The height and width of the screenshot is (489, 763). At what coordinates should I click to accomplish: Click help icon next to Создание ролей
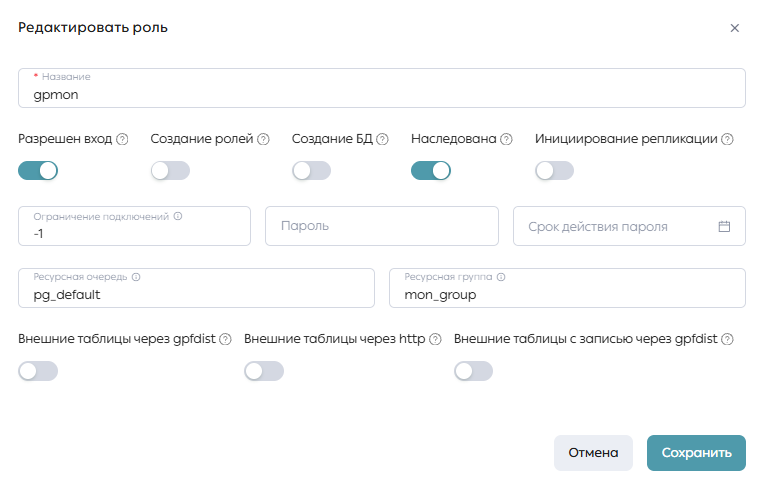263,140
